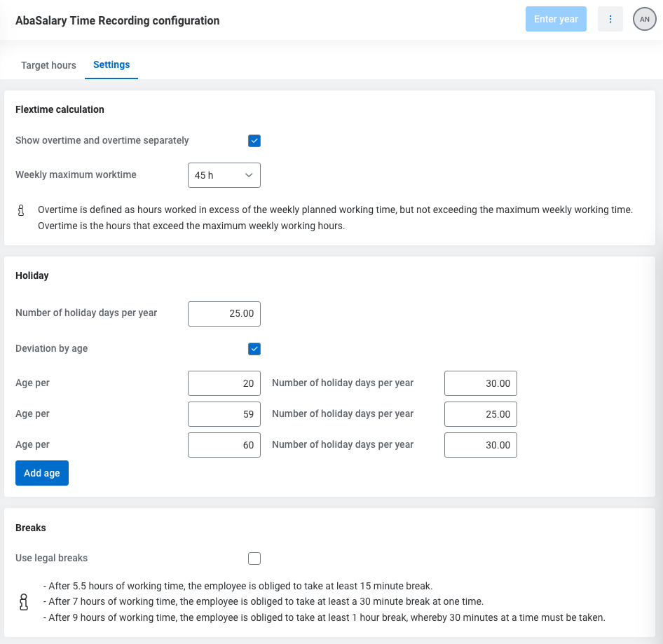Uncheck the Deviation by age checkbox

(x=254, y=349)
